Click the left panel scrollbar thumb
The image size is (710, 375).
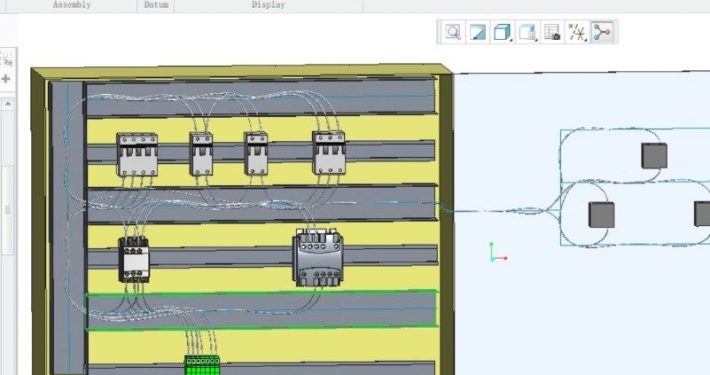coord(7,210)
